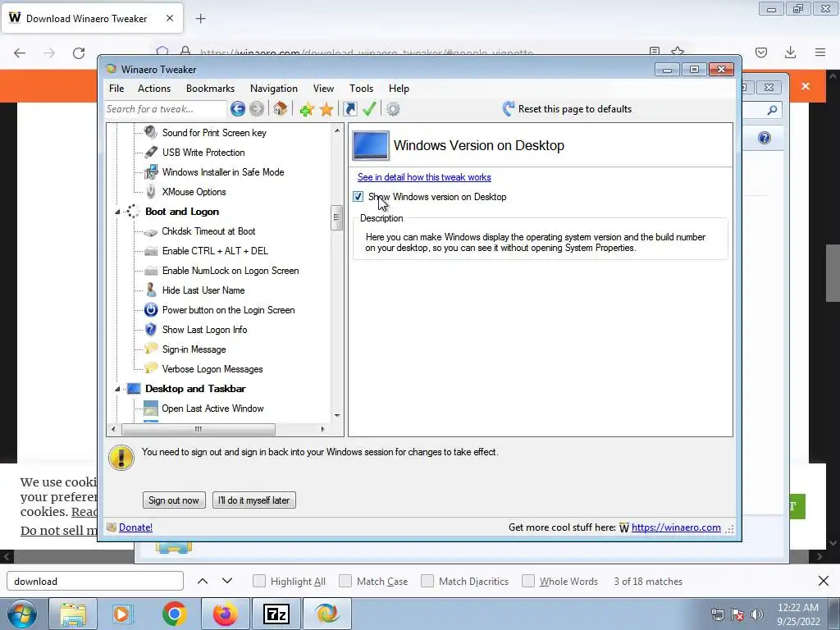This screenshot has width=840, height=630.
Task: Click the Hide Last User Name icon
Action: tap(151, 290)
